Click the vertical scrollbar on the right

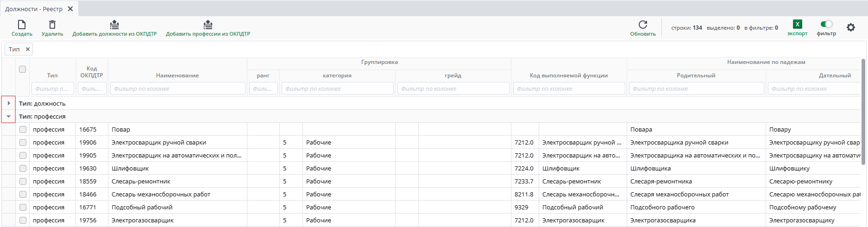pos(863,111)
